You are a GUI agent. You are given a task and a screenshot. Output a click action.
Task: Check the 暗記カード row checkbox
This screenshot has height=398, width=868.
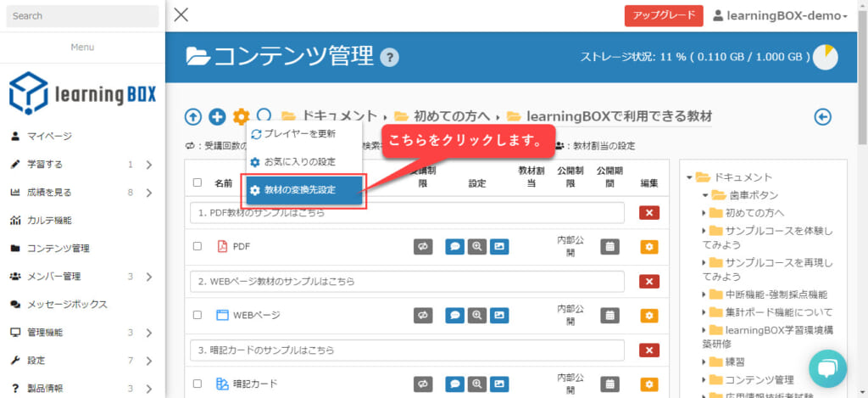coord(198,384)
